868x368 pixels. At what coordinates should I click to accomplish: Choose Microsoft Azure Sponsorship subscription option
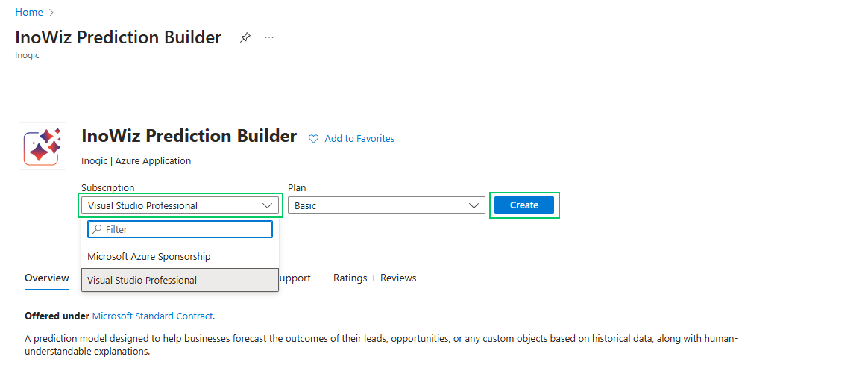pos(149,256)
